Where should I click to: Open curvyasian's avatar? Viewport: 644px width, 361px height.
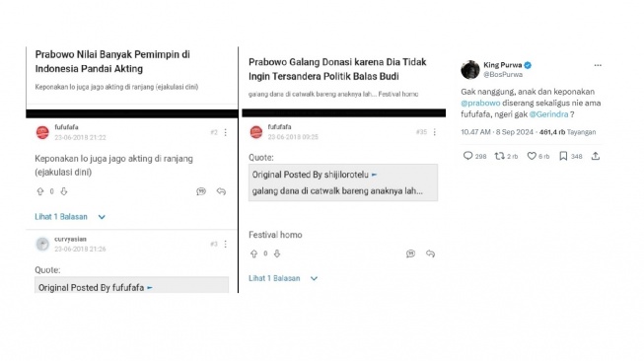pos(42,244)
